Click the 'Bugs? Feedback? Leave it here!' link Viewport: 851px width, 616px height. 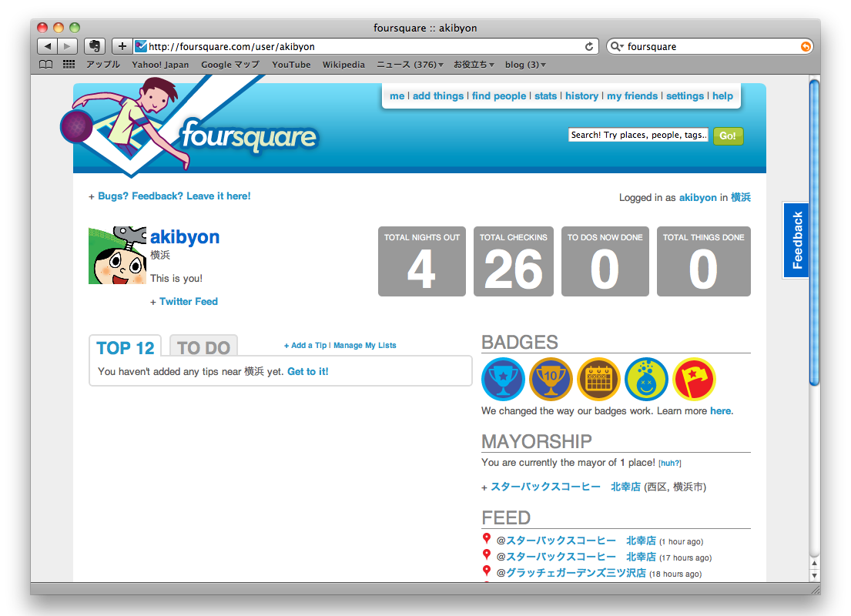tap(174, 196)
